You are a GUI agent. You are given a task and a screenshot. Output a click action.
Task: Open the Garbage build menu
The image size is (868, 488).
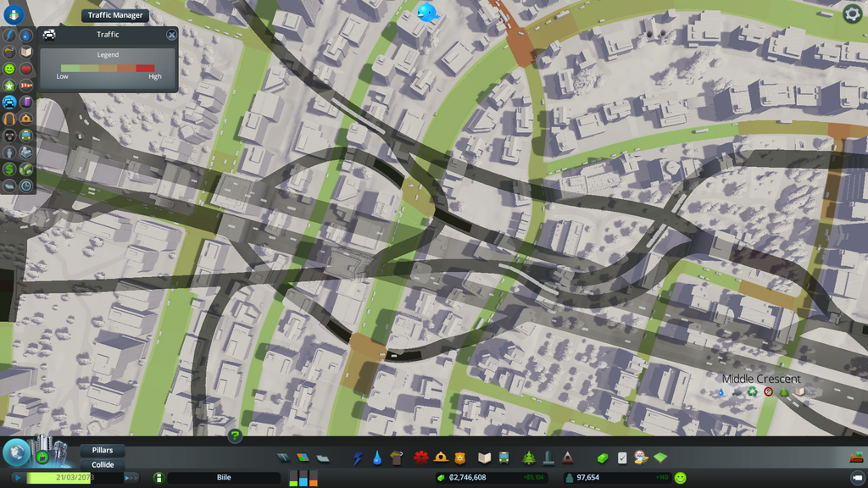click(x=397, y=457)
